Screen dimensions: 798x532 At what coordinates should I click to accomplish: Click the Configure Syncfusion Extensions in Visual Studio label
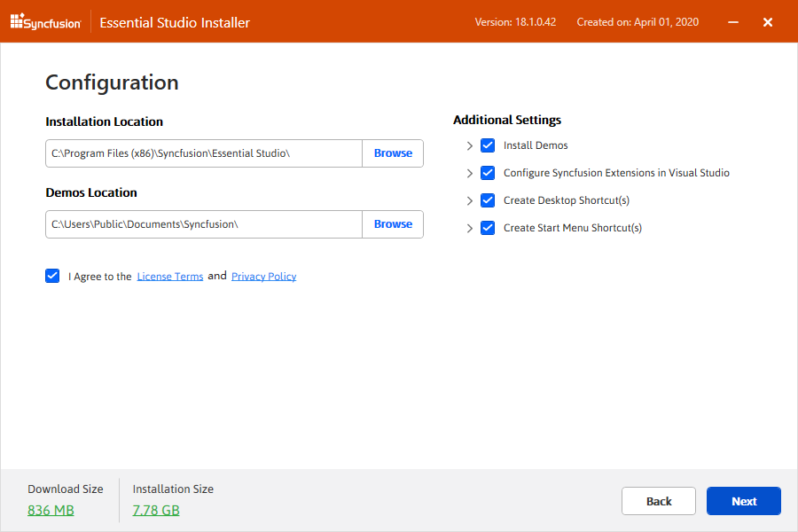pos(616,173)
